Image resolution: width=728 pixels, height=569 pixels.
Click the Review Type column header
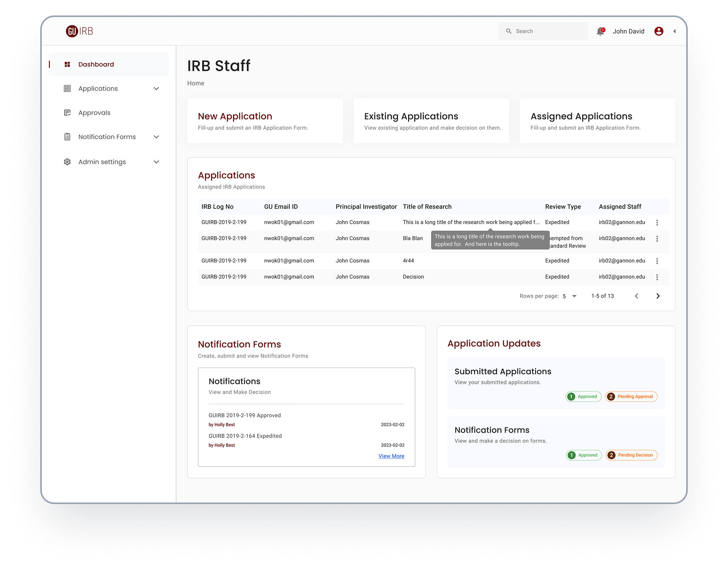(x=563, y=207)
